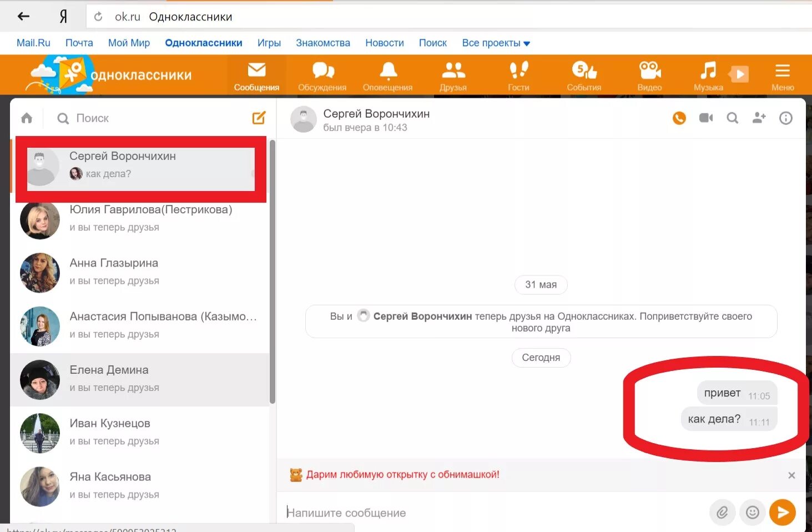The height and width of the screenshot is (532, 812).
Task: Open the emoji smiley picker
Action: pyautogui.click(x=753, y=513)
